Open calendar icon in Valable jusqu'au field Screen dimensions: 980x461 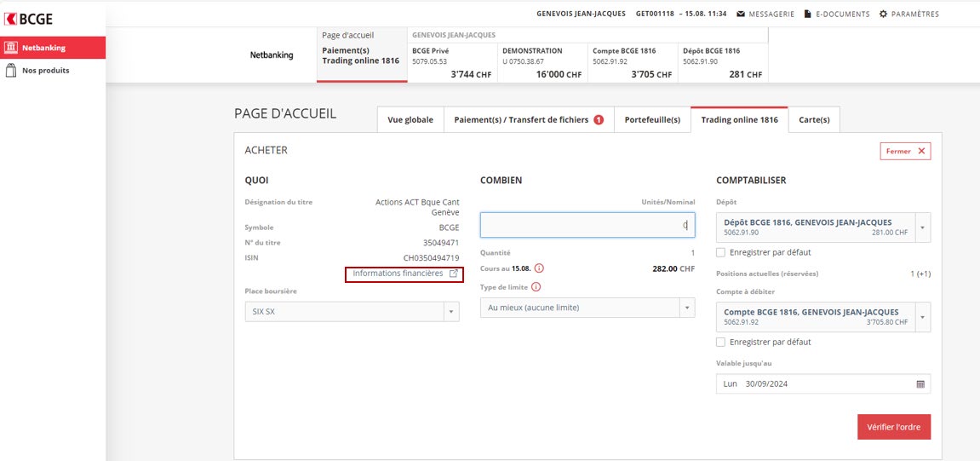(920, 384)
